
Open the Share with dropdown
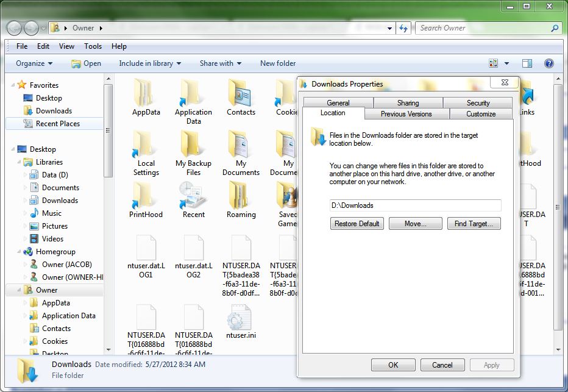(x=220, y=63)
